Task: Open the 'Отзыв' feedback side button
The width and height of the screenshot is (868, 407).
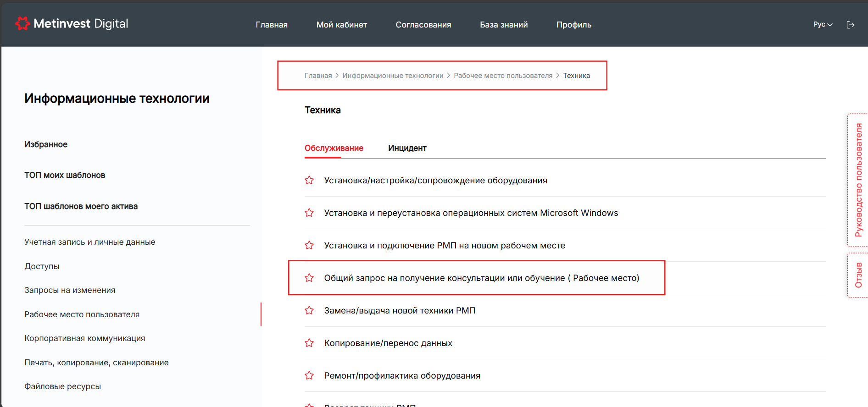Action: (858, 275)
